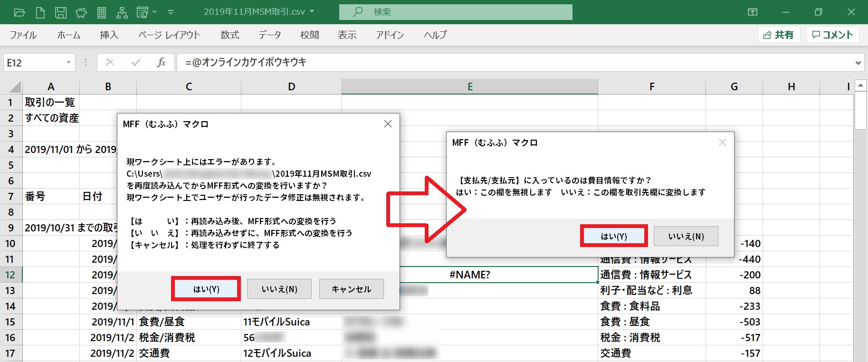Screen dimensions: 868x362
Task: Click the Select All corner triangle
Action: point(15,86)
